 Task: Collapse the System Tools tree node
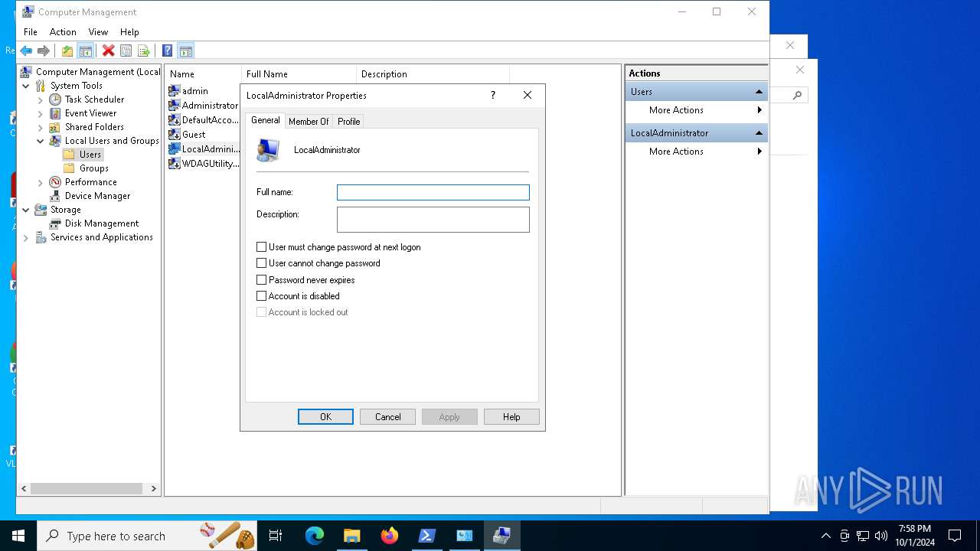click(x=26, y=86)
